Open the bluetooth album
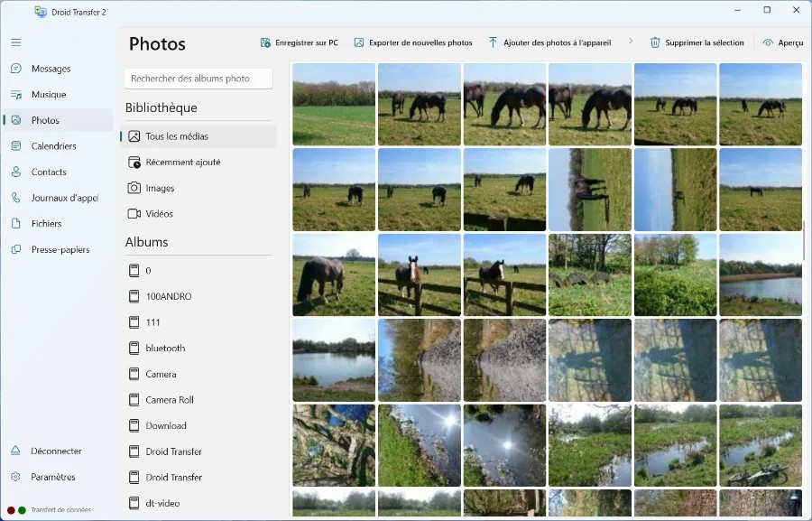 coord(198,348)
